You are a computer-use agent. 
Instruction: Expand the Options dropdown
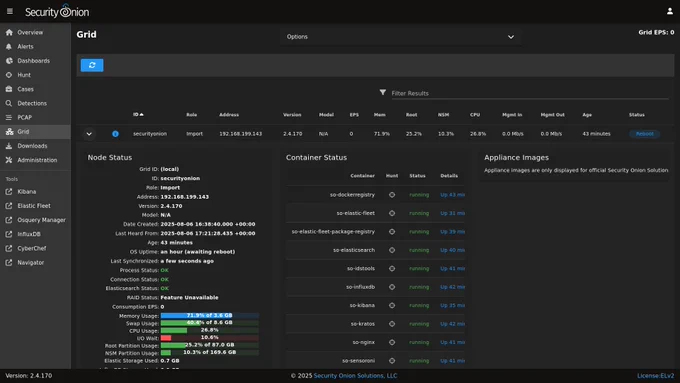tap(400, 37)
